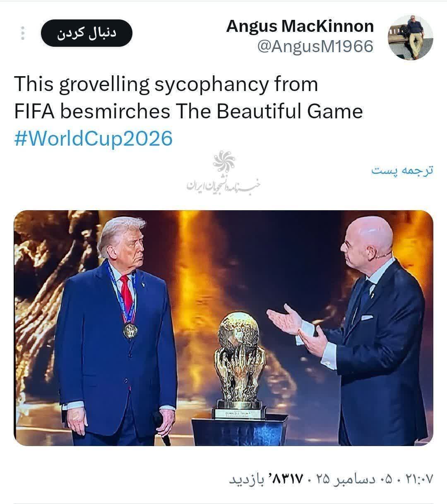
Task: Open the #WorldCup2026 hashtag
Action: pyautogui.click(x=93, y=138)
